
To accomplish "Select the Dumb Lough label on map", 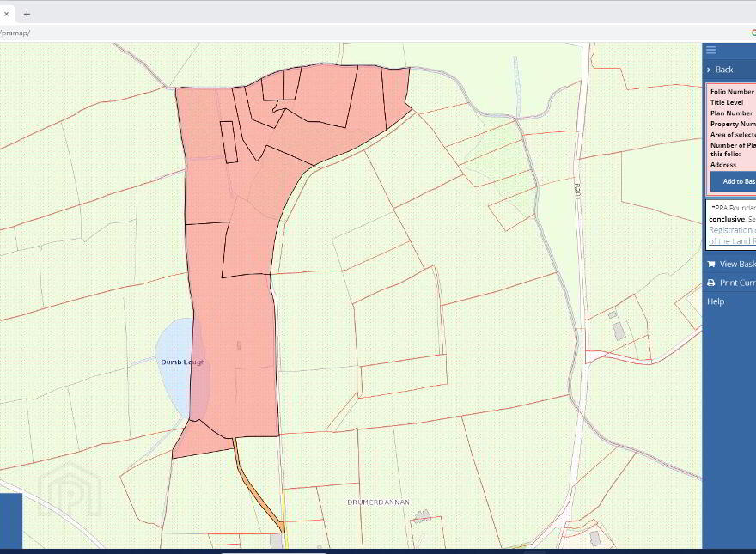I will click(183, 362).
